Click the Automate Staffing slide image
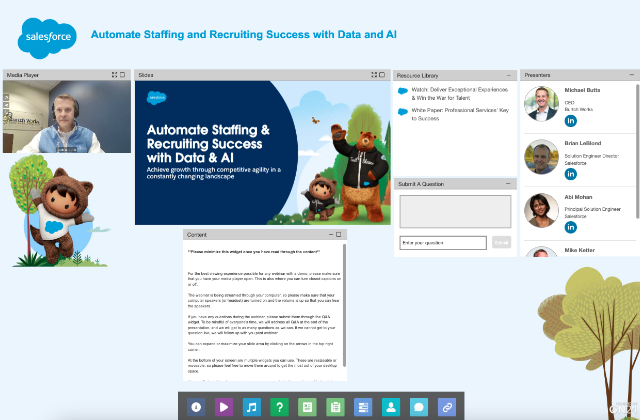The height and width of the screenshot is (420, 640). [x=263, y=153]
